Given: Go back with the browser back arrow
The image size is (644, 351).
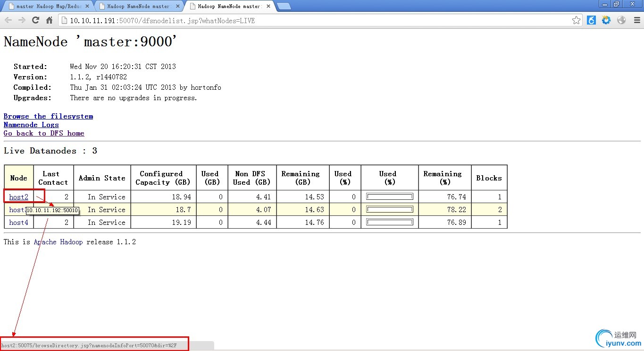Looking at the screenshot, I should [x=8, y=20].
